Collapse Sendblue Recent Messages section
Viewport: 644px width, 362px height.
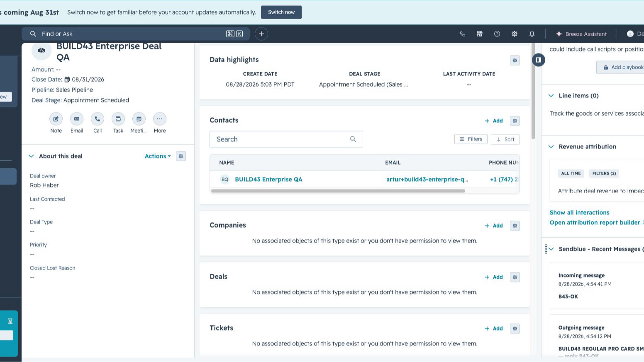click(x=551, y=249)
